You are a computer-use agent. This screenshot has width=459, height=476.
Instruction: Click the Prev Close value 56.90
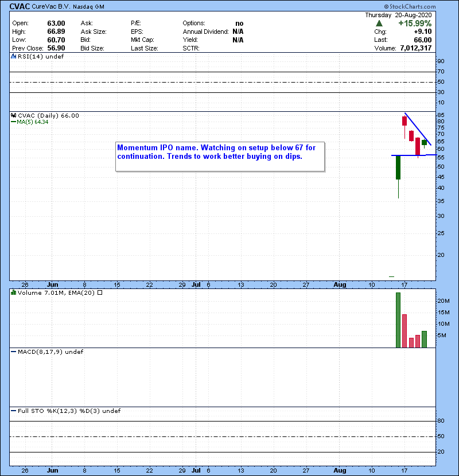tap(56, 48)
